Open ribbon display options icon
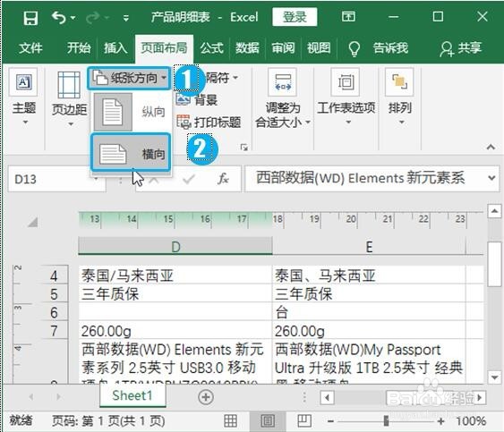 click(x=348, y=16)
